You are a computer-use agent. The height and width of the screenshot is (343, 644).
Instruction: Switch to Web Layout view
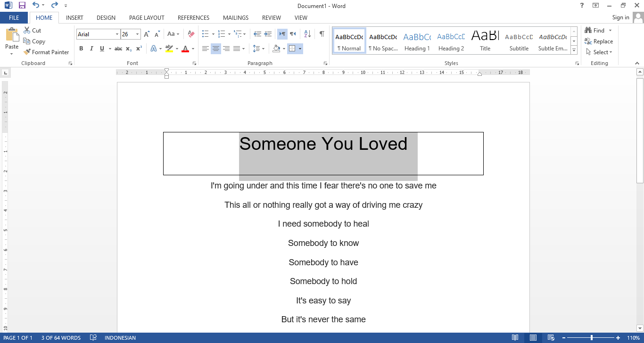pyautogui.click(x=551, y=338)
